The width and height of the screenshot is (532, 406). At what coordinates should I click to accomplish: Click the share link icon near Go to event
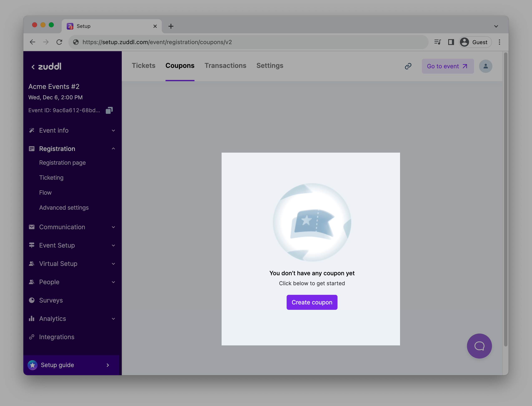click(x=408, y=66)
